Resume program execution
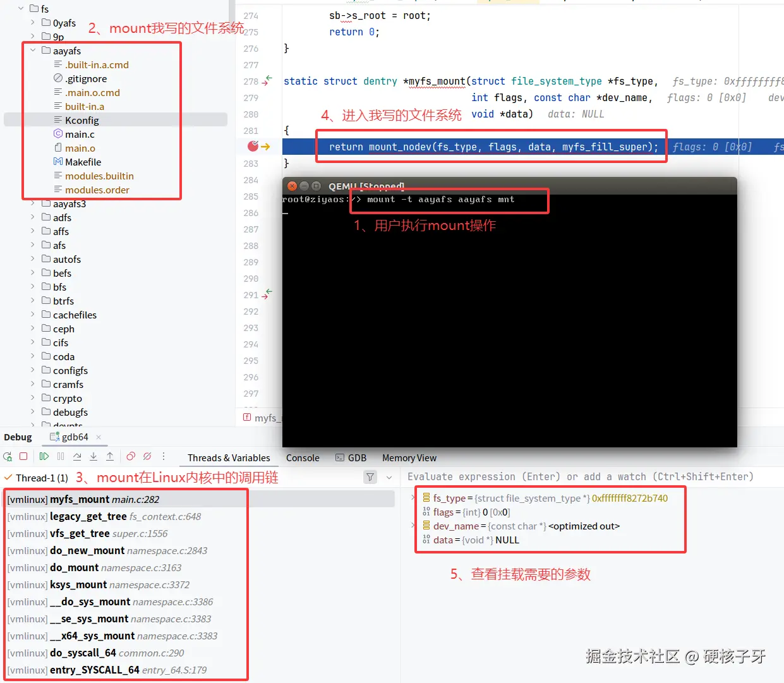This screenshot has width=784, height=683. (44, 456)
